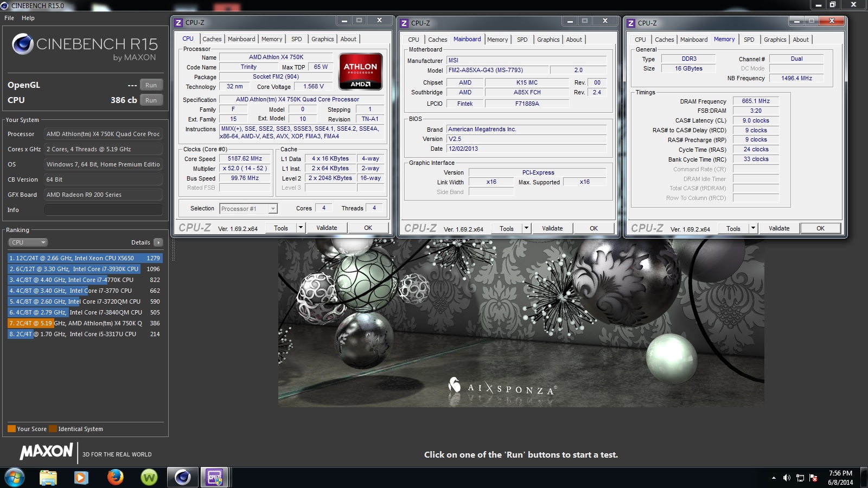Screen dimensions: 868x488
Task: Expand Tools dropdown arrow in CPU window
Action: pyautogui.click(x=301, y=228)
